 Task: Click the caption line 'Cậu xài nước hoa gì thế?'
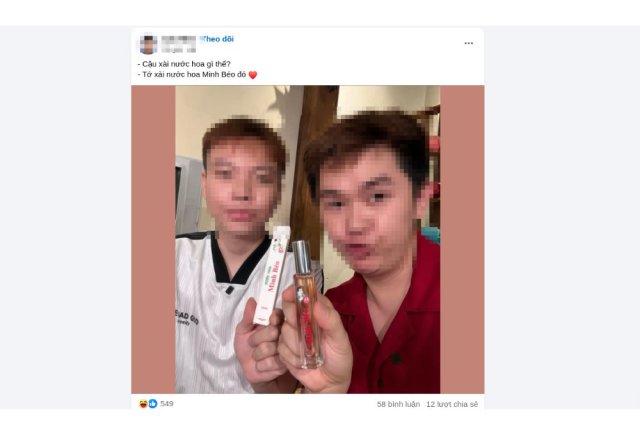[x=184, y=64]
